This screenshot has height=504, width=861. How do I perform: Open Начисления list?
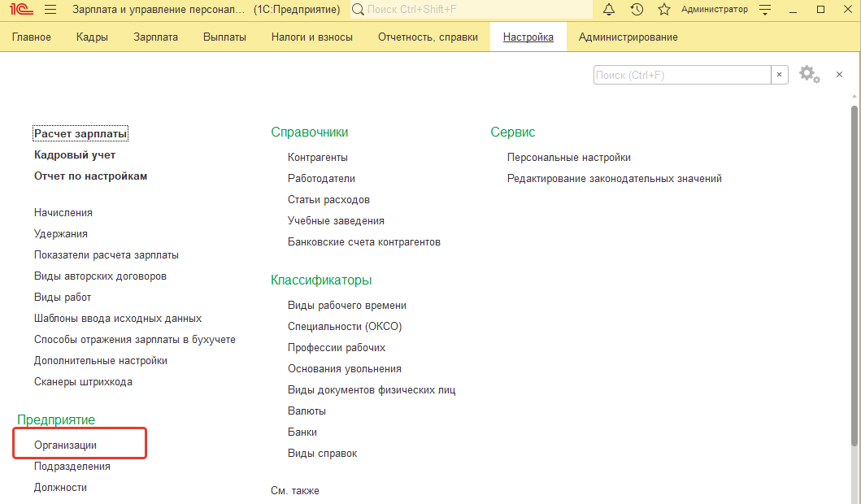pyautogui.click(x=63, y=212)
